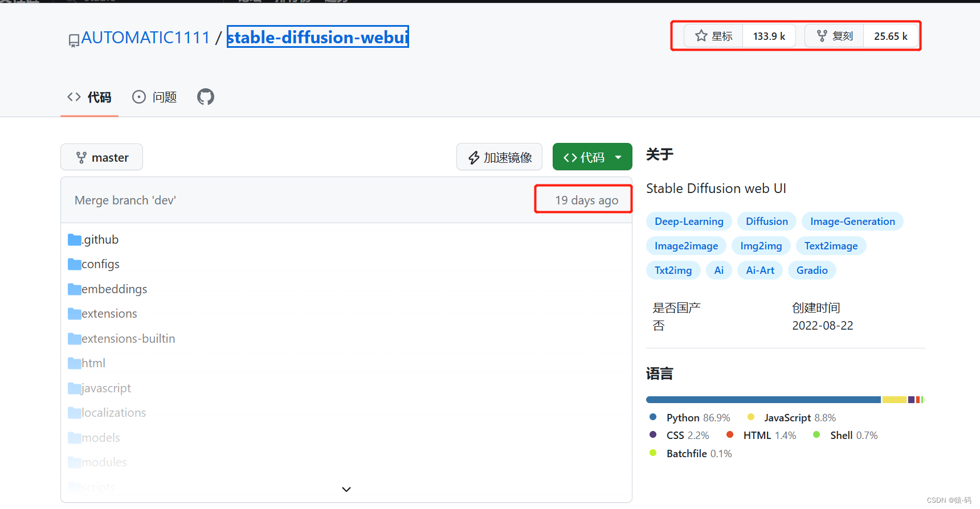Click the 133.9 k star count

tap(769, 36)
